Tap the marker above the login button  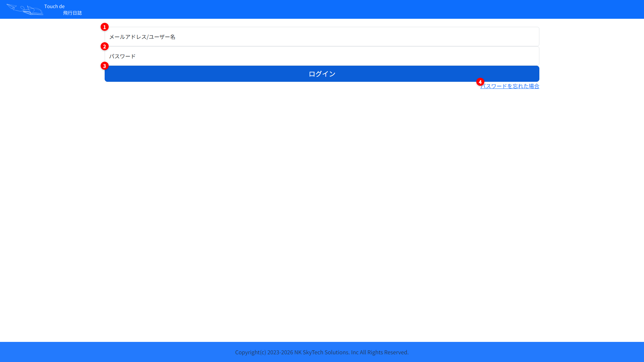(x=105, y=66)
